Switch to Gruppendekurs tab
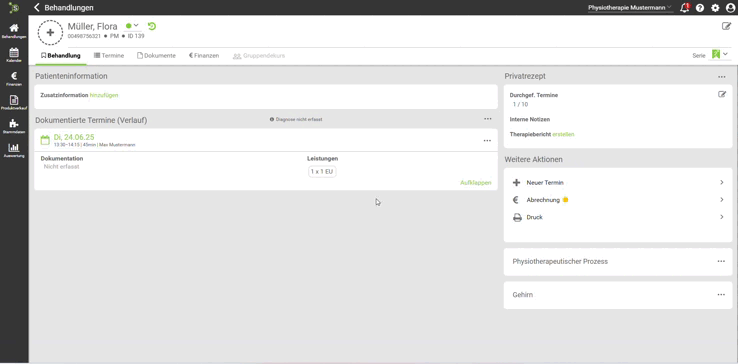 pos(259,56)
